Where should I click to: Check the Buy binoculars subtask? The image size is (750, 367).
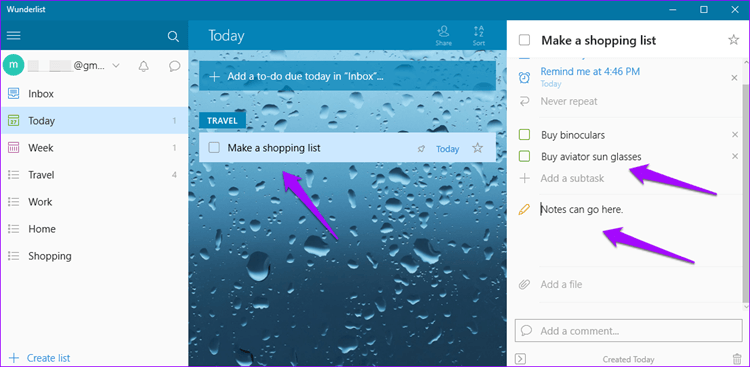point(525,135)
